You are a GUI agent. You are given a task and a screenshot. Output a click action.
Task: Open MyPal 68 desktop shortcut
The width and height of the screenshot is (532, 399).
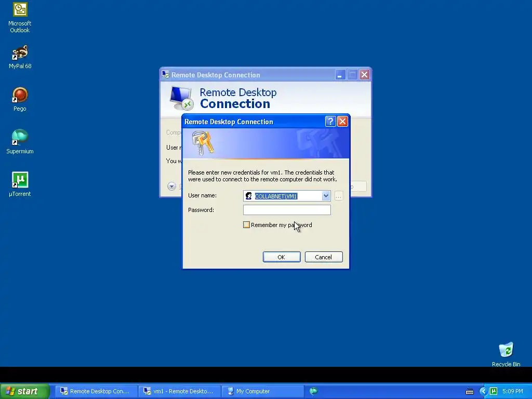20,57
